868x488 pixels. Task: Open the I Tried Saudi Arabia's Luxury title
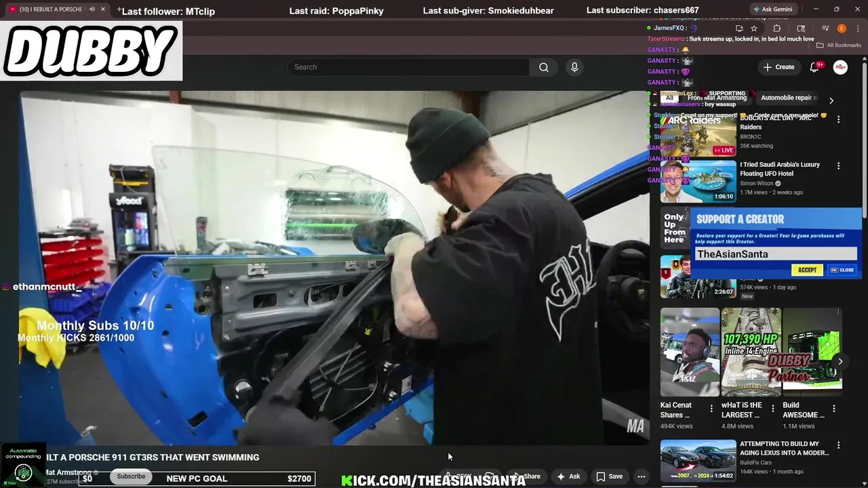(780, 169)
